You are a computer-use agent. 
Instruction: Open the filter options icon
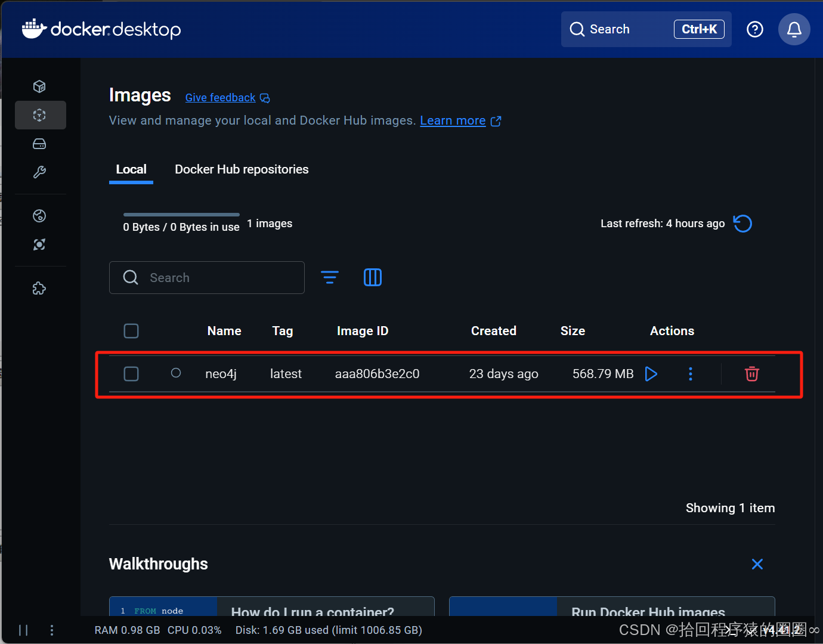click(330, 277)
